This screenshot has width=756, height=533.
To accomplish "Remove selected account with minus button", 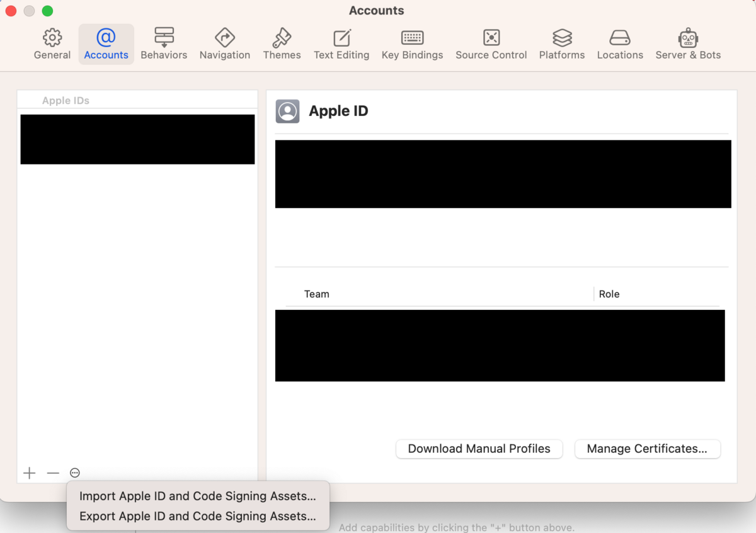I will point(53,473).
